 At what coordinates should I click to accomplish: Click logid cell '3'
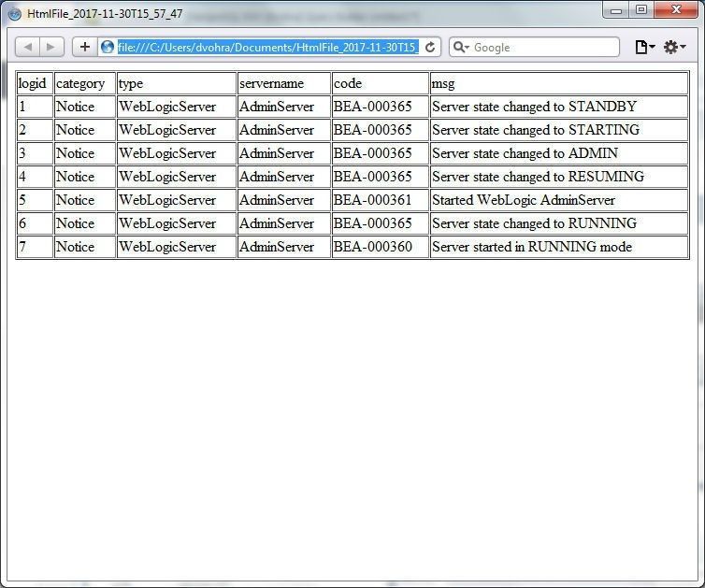[x=35, y=153]
